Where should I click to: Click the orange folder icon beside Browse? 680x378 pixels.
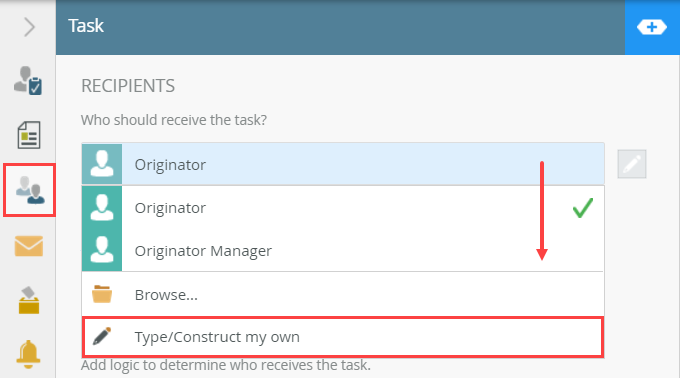[x=102, y=294]
